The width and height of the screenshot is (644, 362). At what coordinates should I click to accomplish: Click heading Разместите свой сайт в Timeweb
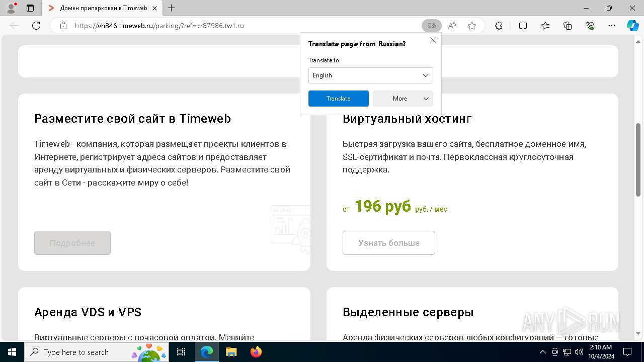click(132, 119)
